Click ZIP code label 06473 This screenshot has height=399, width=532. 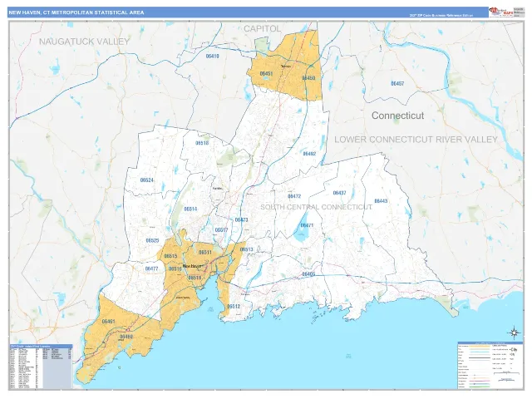coord(241,219)
